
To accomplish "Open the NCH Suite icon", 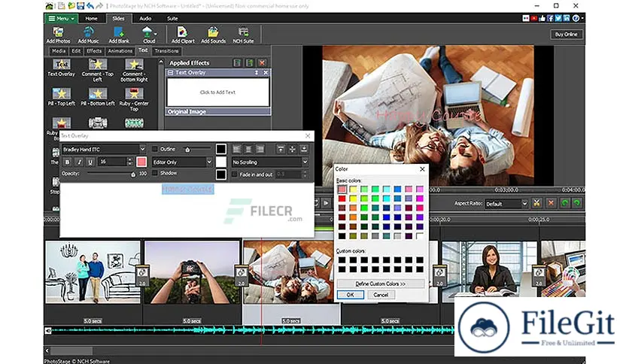I will point(243,35).
